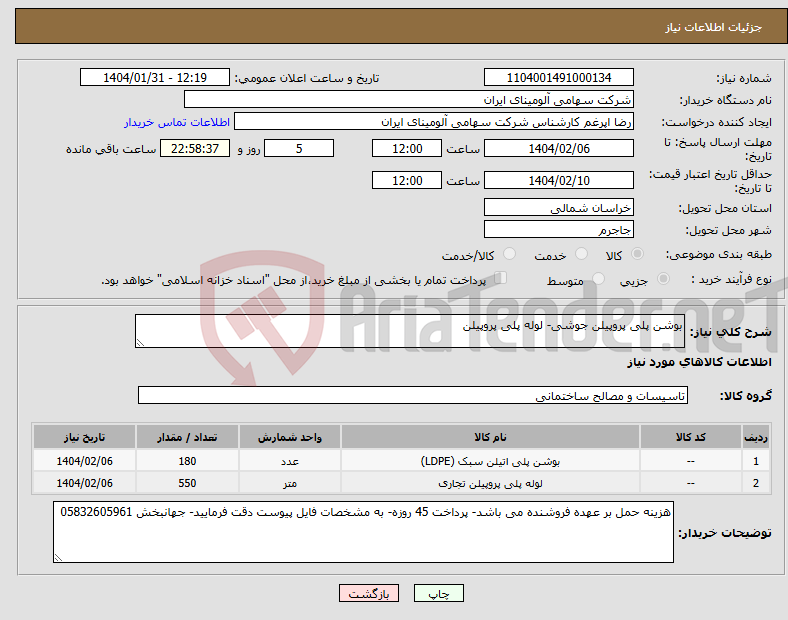Click the price validity date 1404/02/10 field
Image resolution: width=788 pixels, height=620 pixels.
pyautogui.click(x=559, y=180)
